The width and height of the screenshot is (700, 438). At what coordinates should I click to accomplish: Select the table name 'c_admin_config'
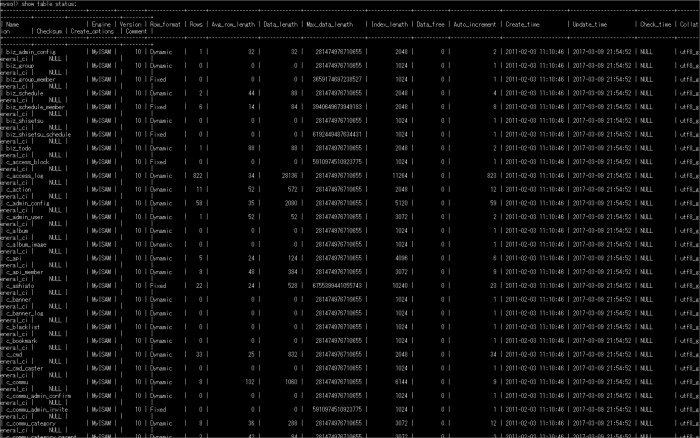click(28, 203)
